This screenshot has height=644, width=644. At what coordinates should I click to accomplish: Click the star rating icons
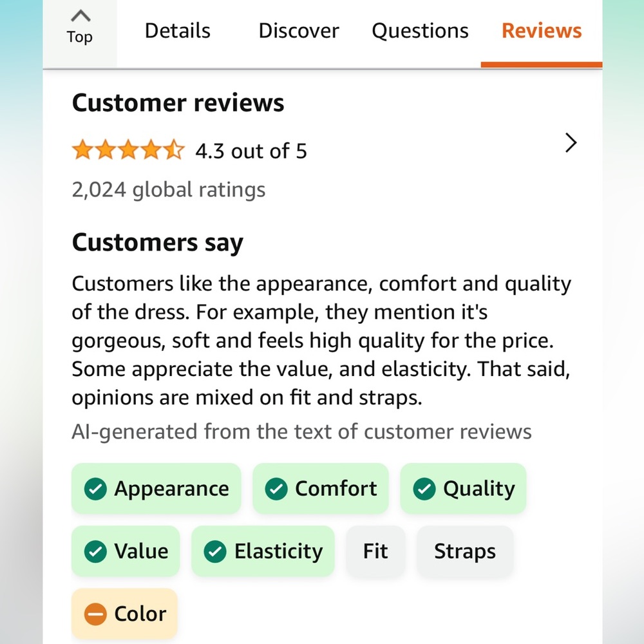pyautogui.click(x=129, y=149)
